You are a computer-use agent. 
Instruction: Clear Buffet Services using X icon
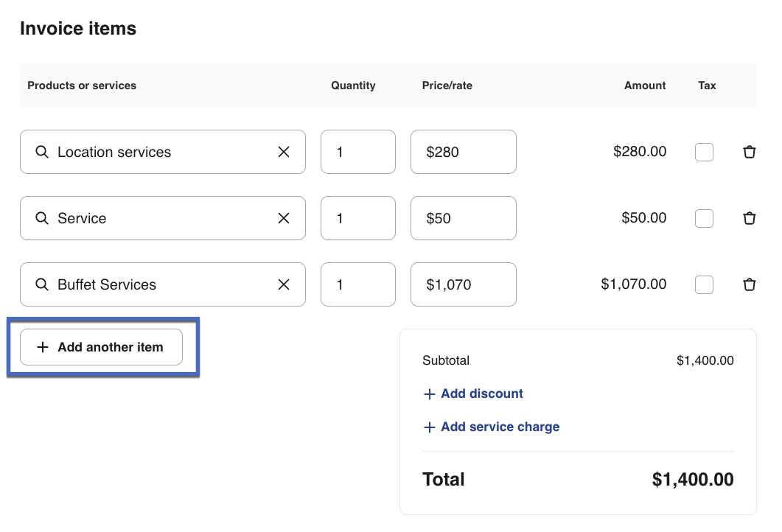284,285
